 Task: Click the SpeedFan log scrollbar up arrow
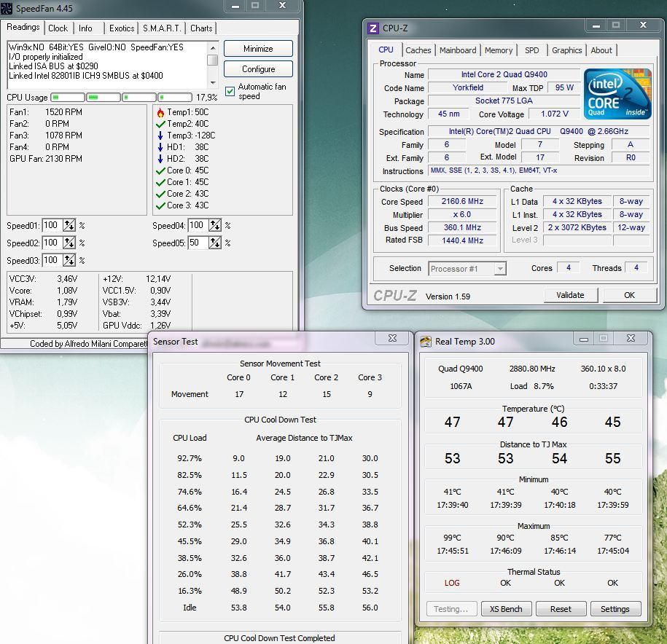(x=213, y=47)
